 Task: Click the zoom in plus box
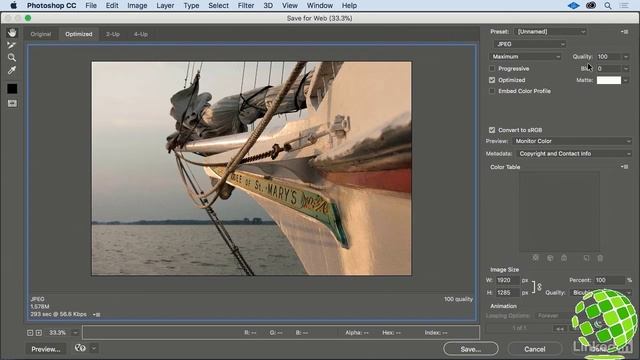[x=39, y=333]
